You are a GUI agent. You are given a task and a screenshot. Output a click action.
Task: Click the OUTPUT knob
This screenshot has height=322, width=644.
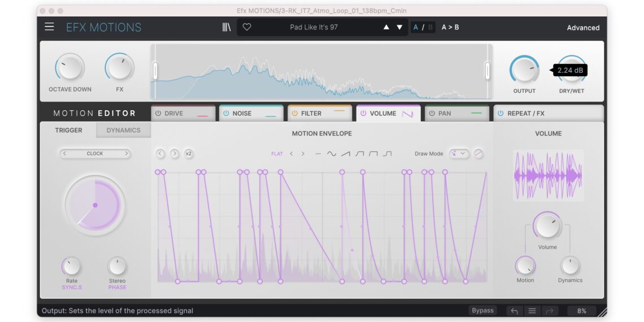tap(524, 69)
